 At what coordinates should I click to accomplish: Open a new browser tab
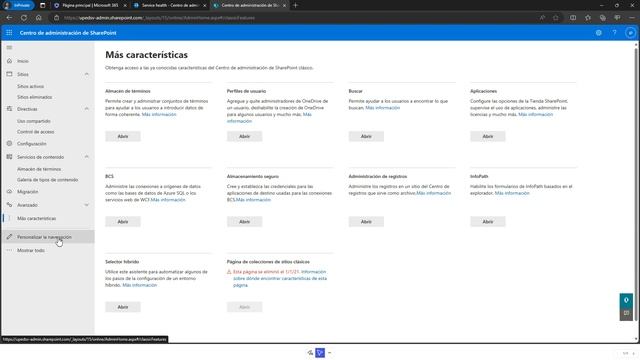[x=296, y=5]
